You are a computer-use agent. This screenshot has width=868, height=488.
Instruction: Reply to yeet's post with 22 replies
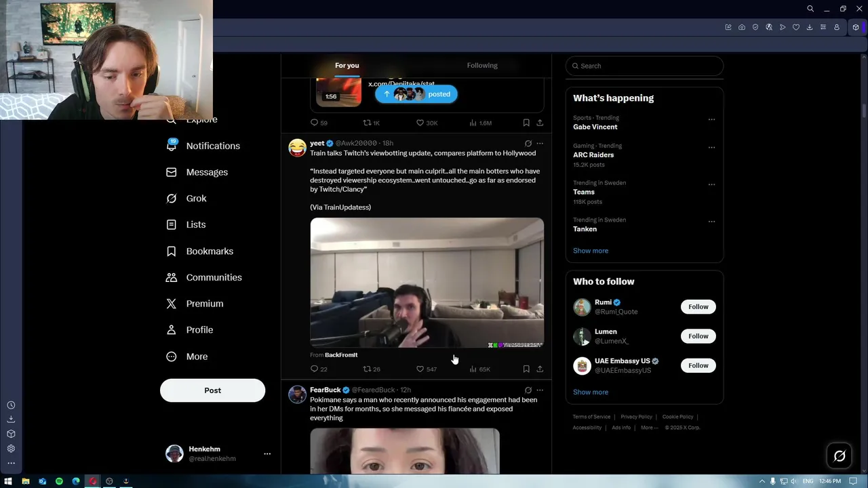pos(319,369)
